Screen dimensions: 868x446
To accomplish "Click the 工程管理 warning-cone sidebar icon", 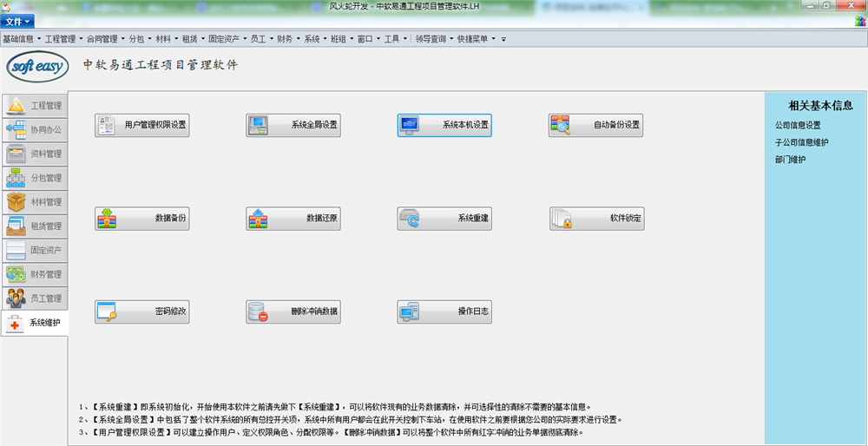I will coord(16,106).
